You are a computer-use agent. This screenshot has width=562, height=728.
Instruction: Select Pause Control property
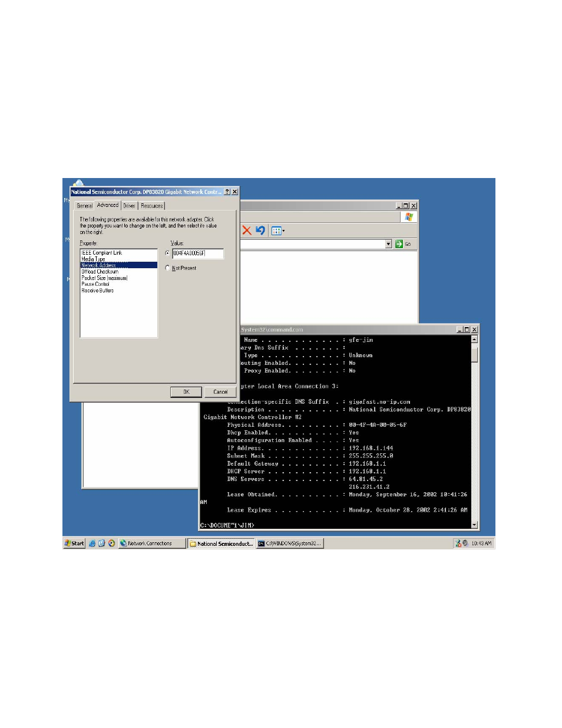[x=119, y=284]
